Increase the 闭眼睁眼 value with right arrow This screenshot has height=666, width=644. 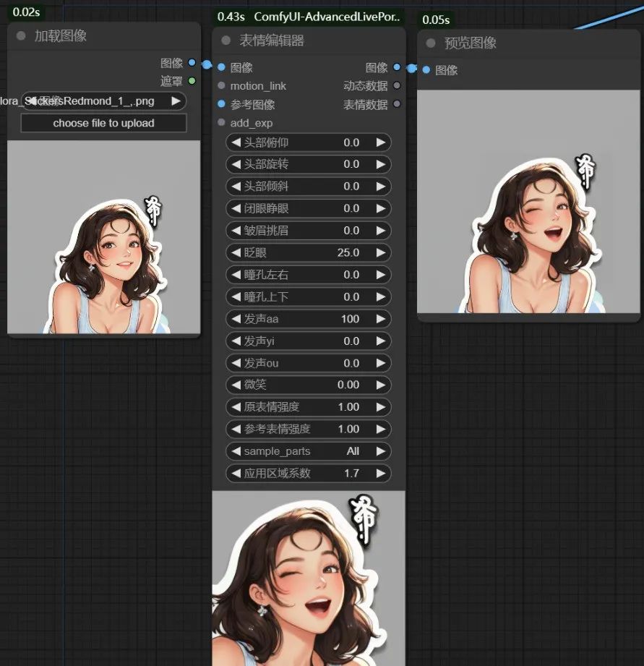click(x=381, y=208)
